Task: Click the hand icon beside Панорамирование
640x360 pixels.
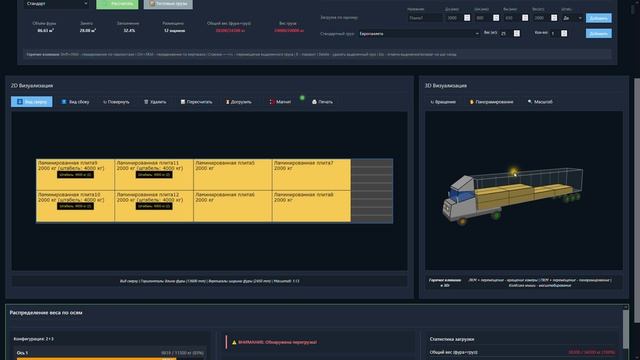Action: [472, 102]
